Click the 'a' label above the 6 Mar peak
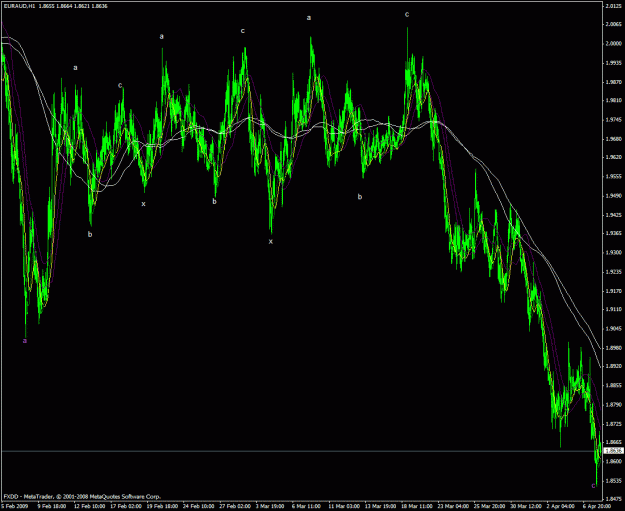Image resolution: width=625 pixels, height=511 pixels. point(309,18)
